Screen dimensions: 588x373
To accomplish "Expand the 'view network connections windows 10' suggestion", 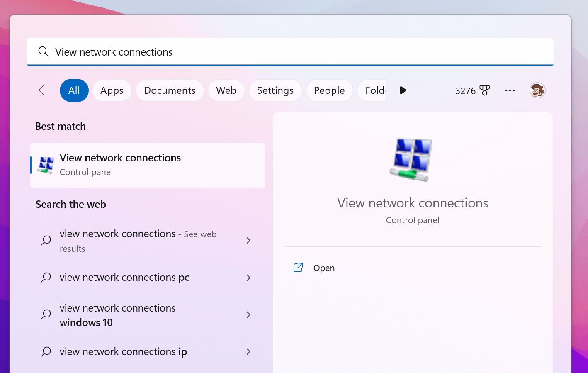I will click(248, 315).
